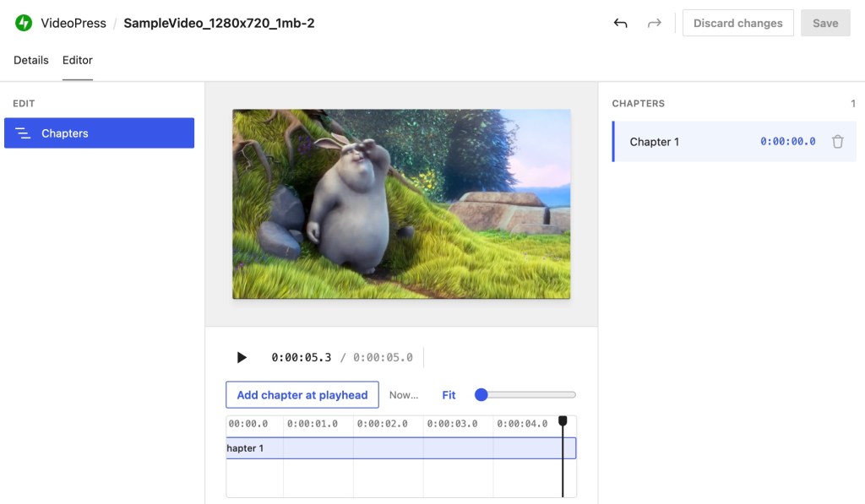The image size is (865, 504).
Task: Click the 0:00:02.0 ruler mark
Action: click(x=383, y=424)
